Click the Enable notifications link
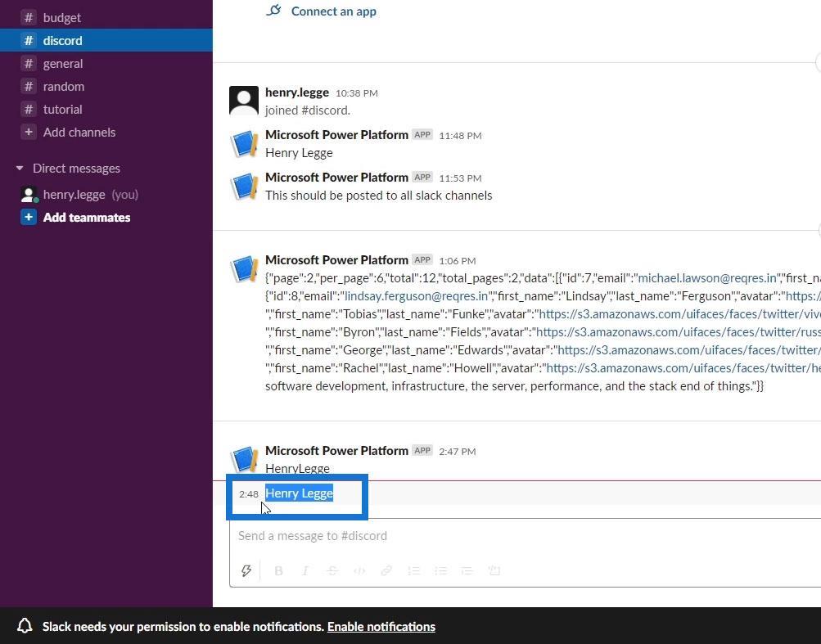The image size is (821, 644). click(x=381, y=626)
